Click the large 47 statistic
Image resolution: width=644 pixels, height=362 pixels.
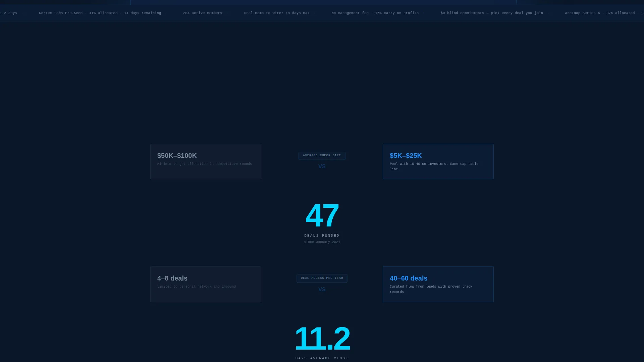(322, 216)
